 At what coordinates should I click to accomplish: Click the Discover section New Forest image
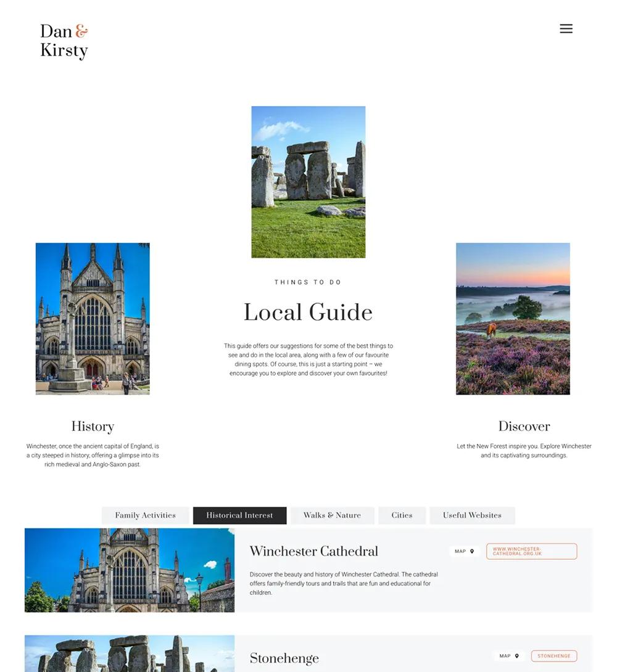click(x=512, y=318)
